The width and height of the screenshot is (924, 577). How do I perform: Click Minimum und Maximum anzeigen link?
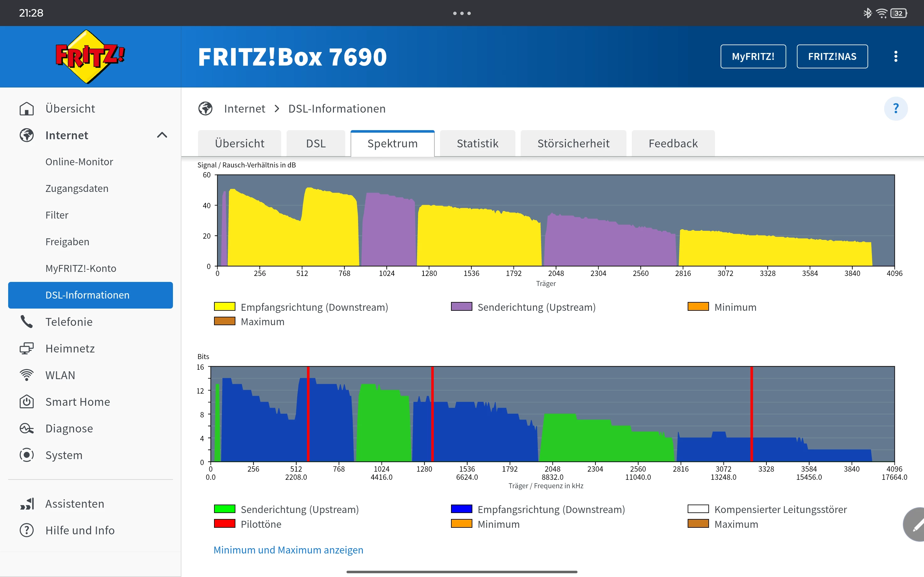coord(288,550)
